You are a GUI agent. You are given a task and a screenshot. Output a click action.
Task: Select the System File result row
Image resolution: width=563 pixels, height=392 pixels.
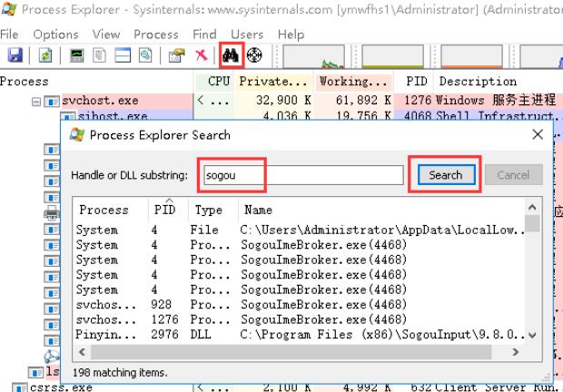[300, 230]
